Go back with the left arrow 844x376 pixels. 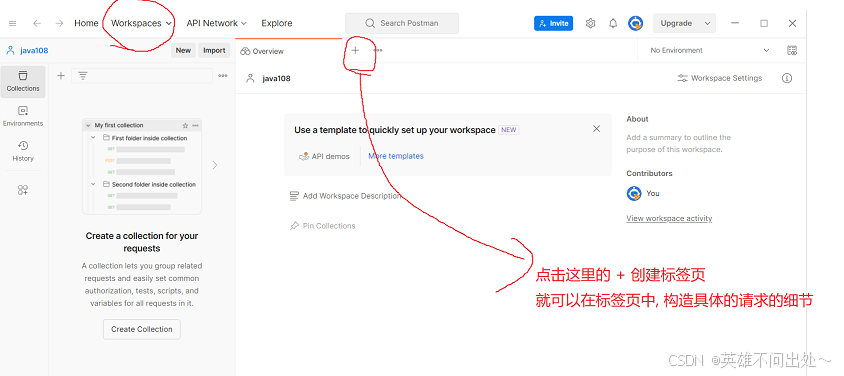coord(37,23)
